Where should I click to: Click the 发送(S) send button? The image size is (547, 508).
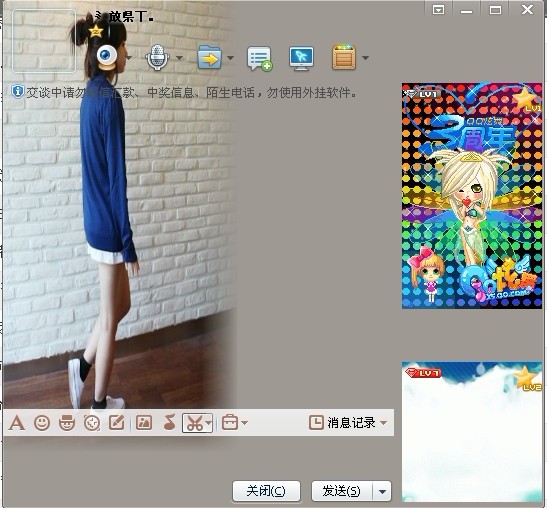click(342, 491)
